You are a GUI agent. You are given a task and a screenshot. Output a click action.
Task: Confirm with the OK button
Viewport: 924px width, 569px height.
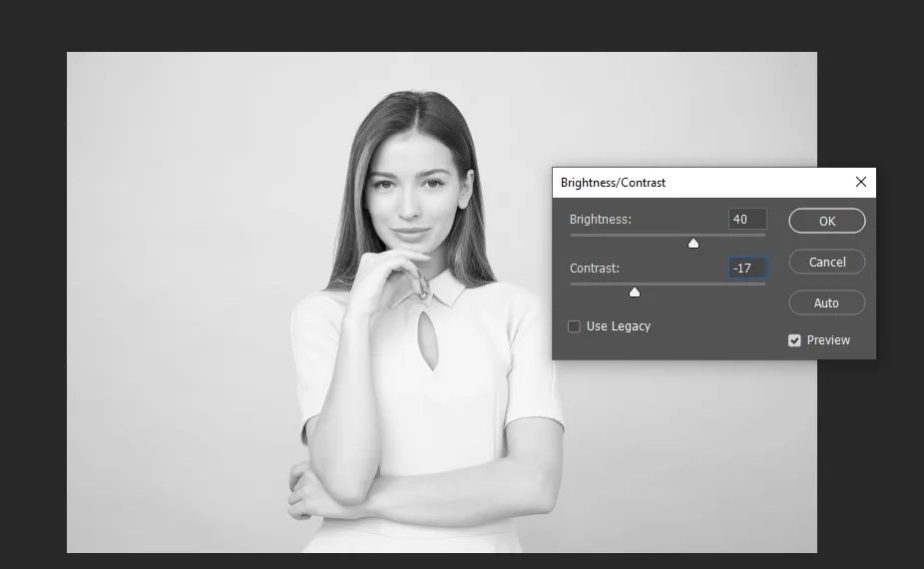point(827,222)
